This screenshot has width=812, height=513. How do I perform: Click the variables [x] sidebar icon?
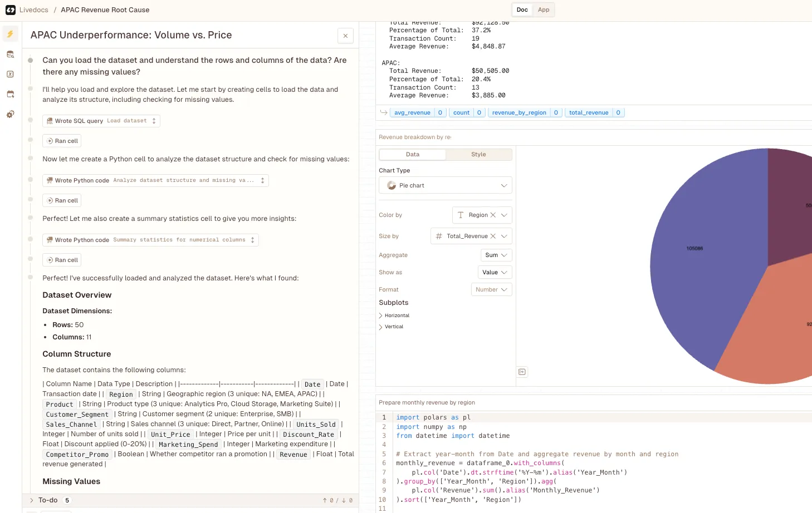pyautogui.click(x=10, y=74)
